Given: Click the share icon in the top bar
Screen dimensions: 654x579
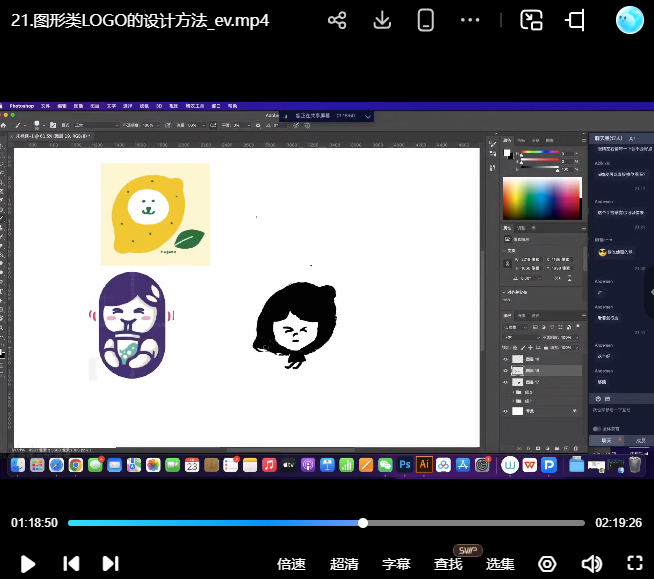Looking at the screenshot, I should 338,20.
